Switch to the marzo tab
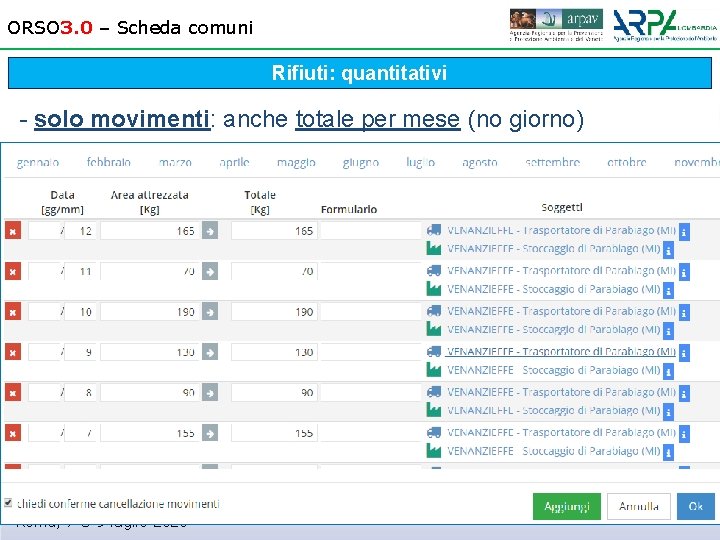 [175, 162]
